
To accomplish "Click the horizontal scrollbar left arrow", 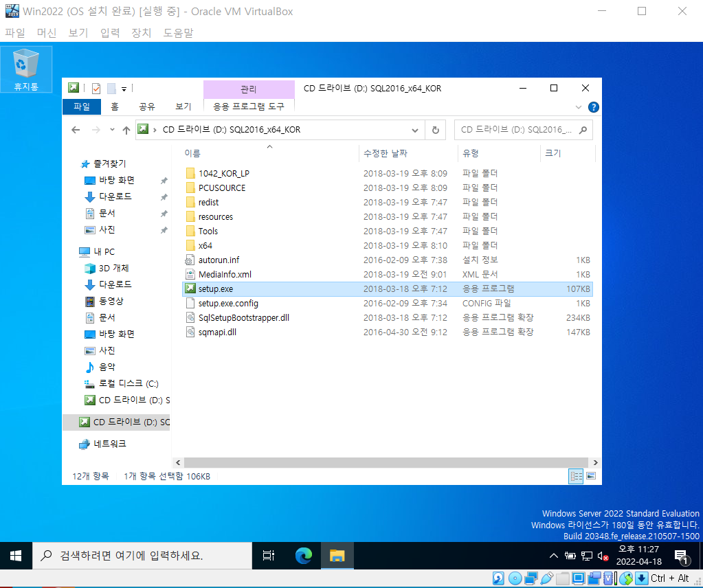I will (179, 462).
